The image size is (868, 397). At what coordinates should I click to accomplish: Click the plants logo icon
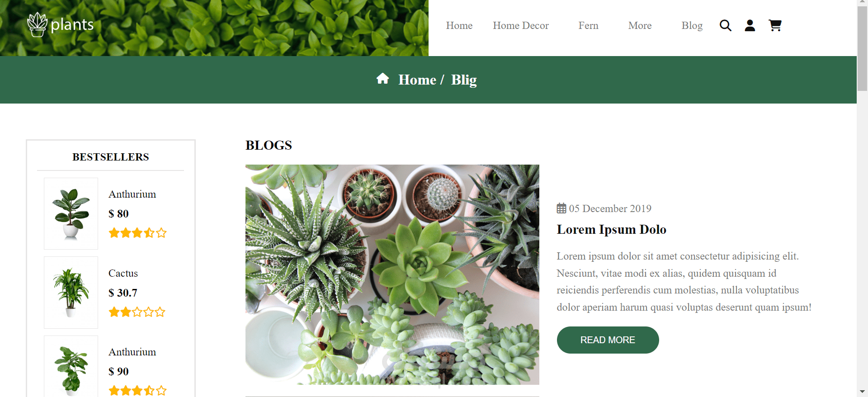point(37,24)
